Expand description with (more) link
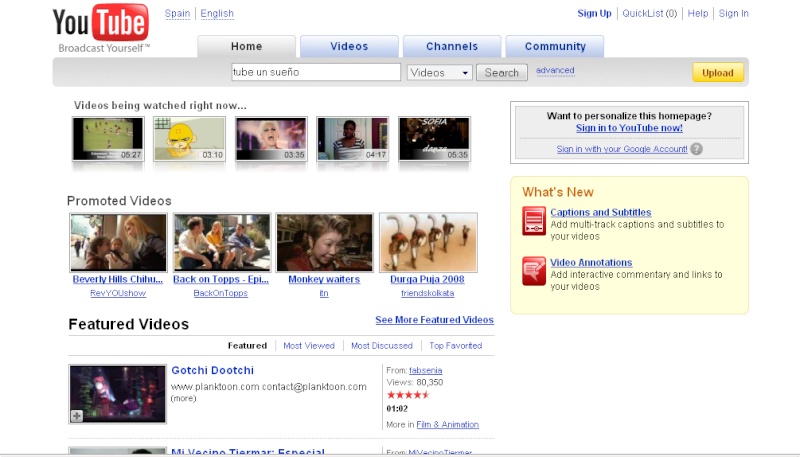800x457 pixels. pos(183,398)
